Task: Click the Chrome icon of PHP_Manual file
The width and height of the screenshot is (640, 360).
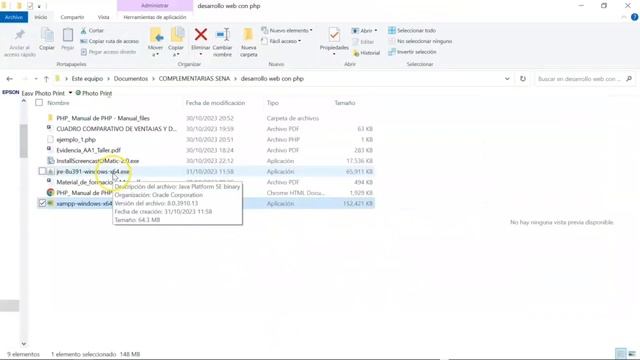Action: 50,192
